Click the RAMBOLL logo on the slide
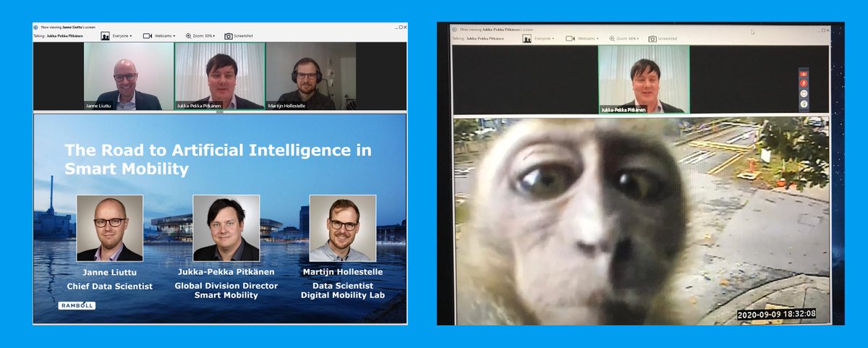This screenshot has height=348, width=868. tap(77, 306)
